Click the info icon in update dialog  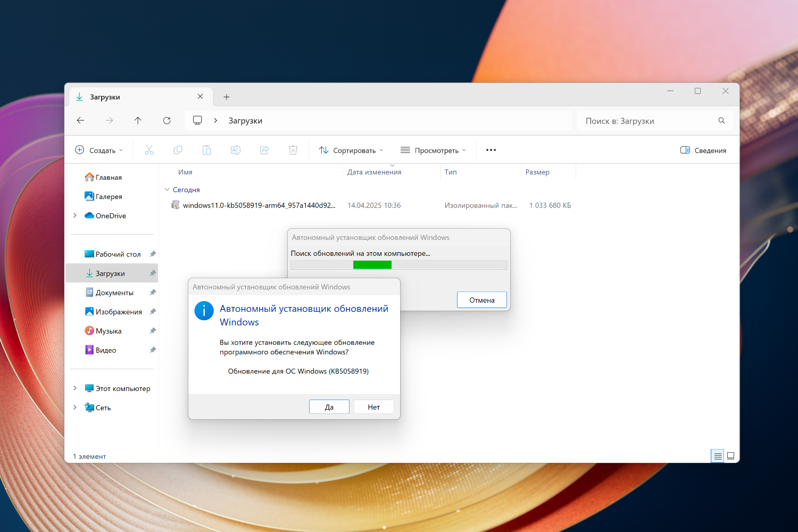(204, 311)
